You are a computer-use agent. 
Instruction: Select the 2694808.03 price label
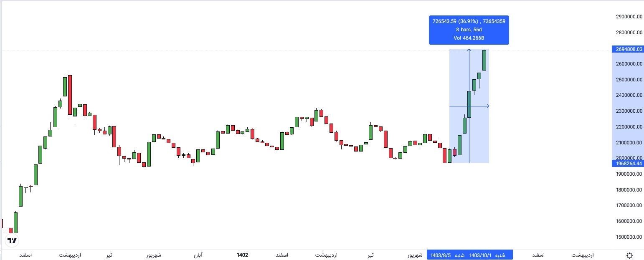tap(628, 49)
